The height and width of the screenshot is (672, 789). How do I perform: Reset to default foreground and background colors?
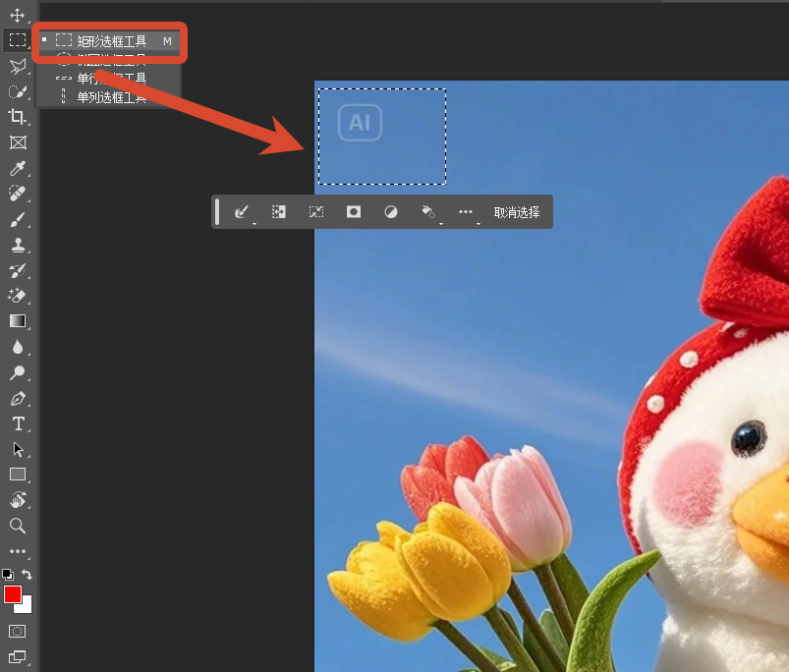[x=8, y=575]
